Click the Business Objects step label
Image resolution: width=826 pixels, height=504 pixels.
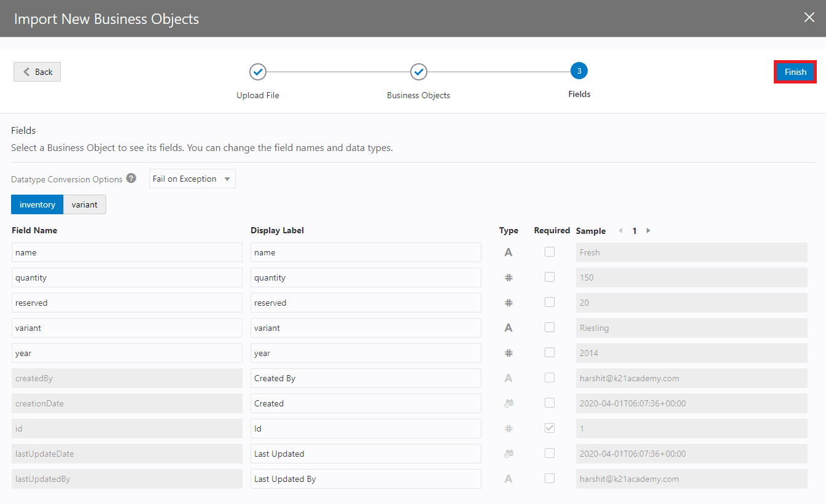[x=419, y=95]
